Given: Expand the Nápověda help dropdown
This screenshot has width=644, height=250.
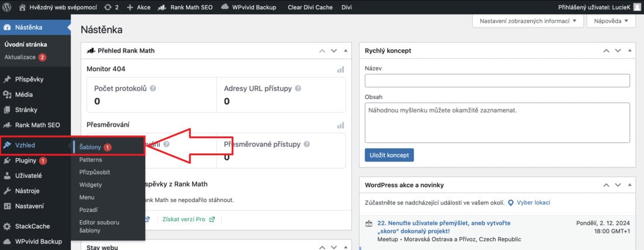Looking at the screenshot, I should (x=611, y=21).
